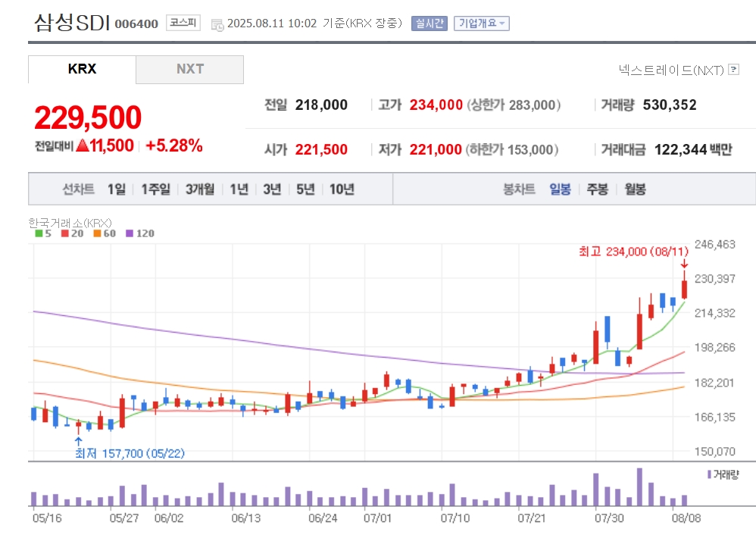
Task: Click the +5.28% change percentage
Action: point(174,145)
